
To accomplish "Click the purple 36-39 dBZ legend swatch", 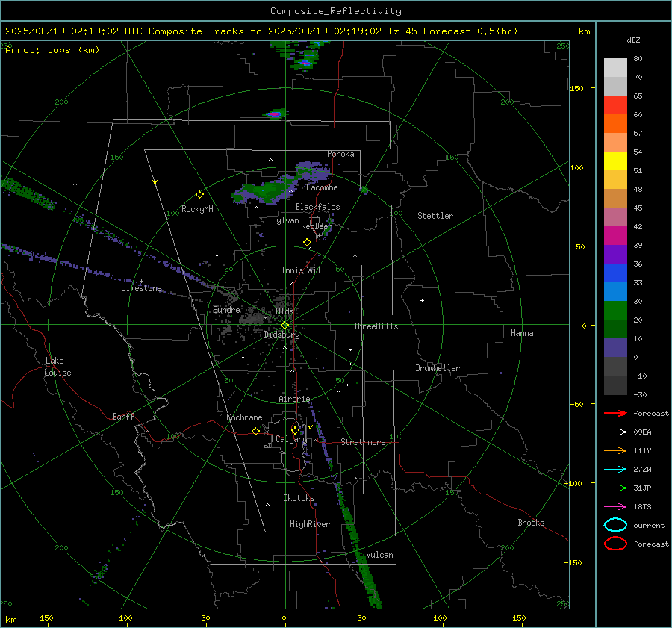I will (x=615, y=255).
